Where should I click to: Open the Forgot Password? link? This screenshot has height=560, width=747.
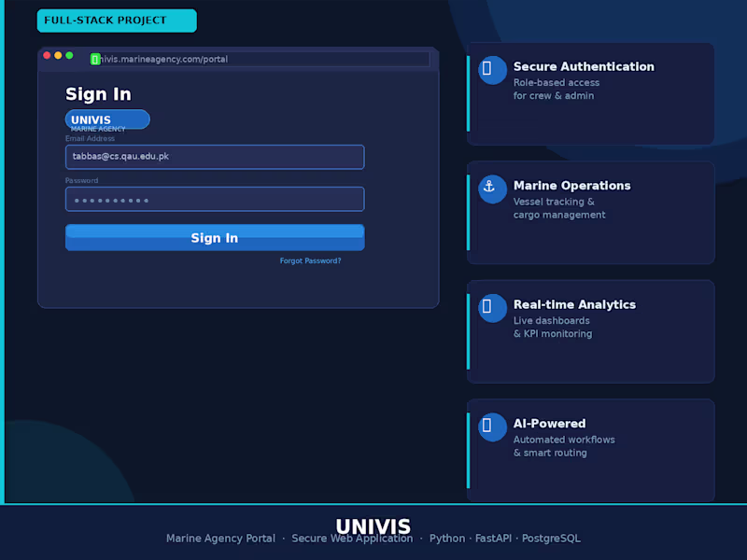310,261
